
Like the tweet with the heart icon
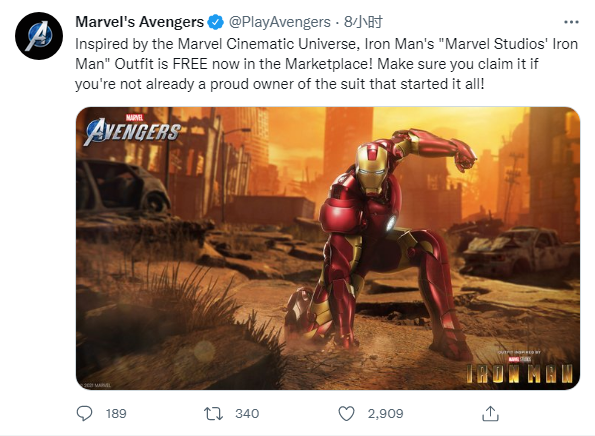point(346,414)
